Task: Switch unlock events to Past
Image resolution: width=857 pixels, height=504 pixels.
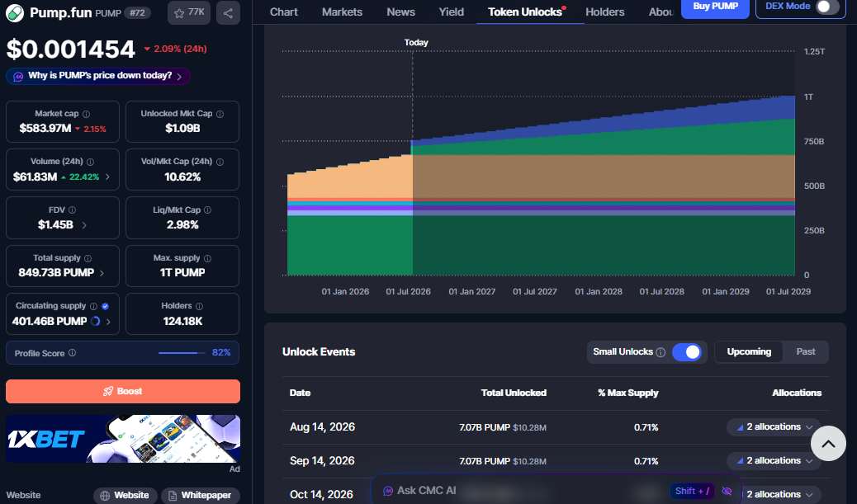Action: [805, 351]
